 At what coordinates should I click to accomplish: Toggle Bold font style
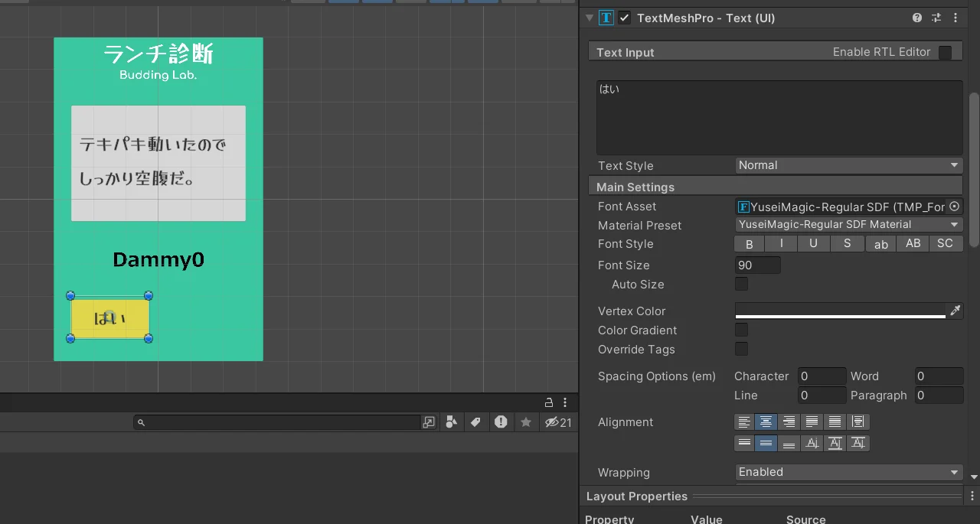point(750,244)
